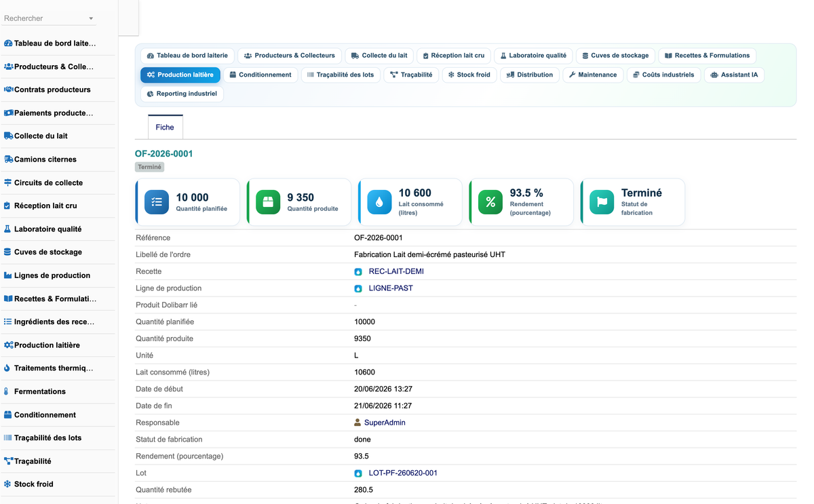Follow the REC-LAIT-DEMI recipe link
814x504 pixels.
[396, 271]
